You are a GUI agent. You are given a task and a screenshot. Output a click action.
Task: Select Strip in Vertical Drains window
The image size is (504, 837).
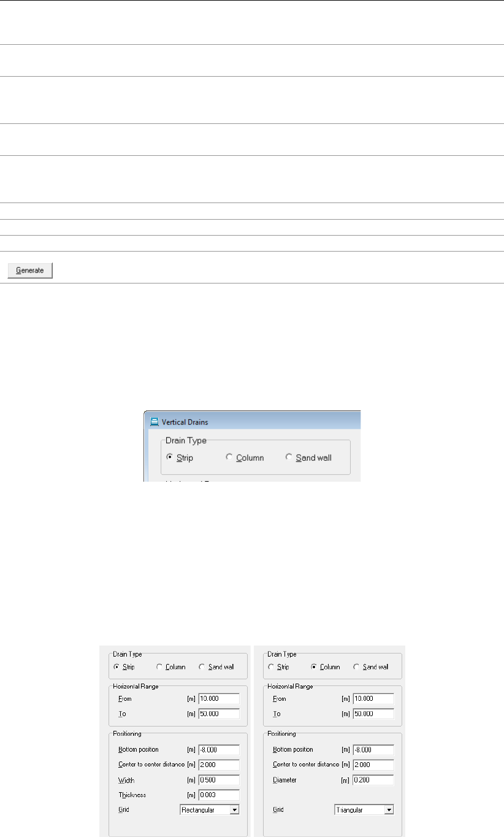pyautogui.click(x=179, y=458)
